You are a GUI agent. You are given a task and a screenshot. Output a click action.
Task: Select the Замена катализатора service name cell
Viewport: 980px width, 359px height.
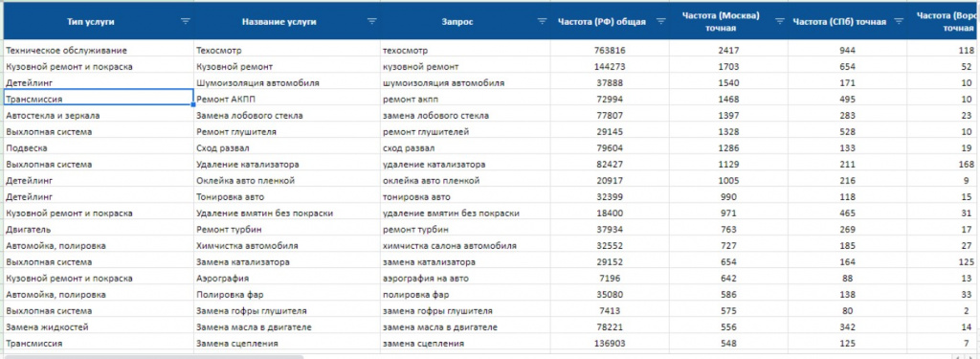click(x=287, y=261)
